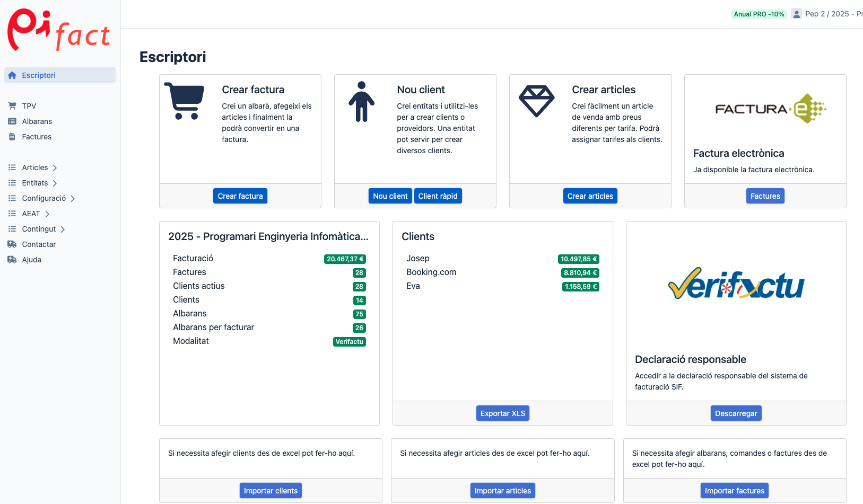This screenshot has width=863, height=504.
Task: Click the Factura-e logo image
Action: (770, 109)
